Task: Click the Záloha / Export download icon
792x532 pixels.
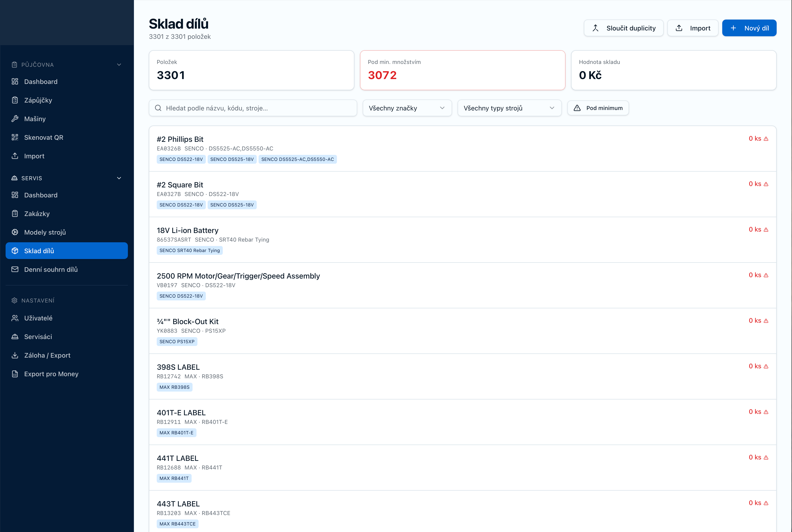Action: [15, 356]
